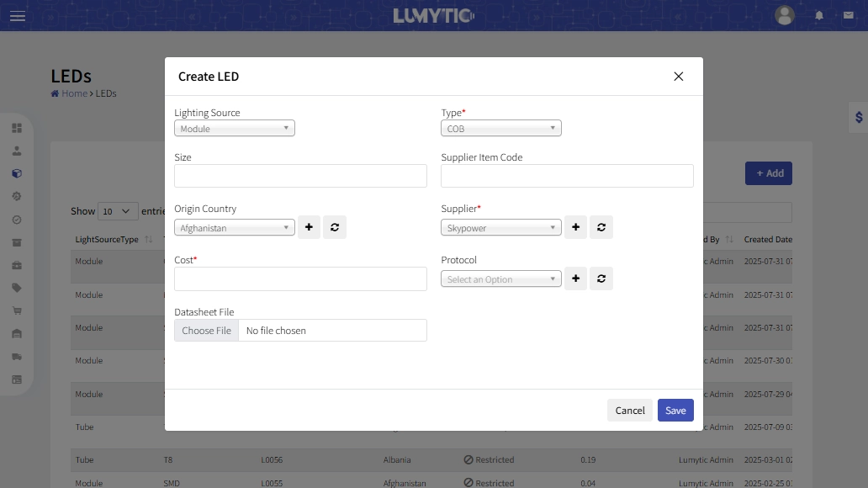Click Choose File for datasheet upload

[x=207, y=331]
